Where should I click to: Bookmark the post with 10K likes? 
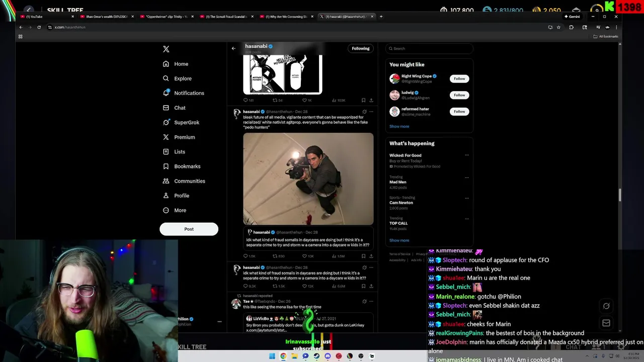tap(363, 256)
